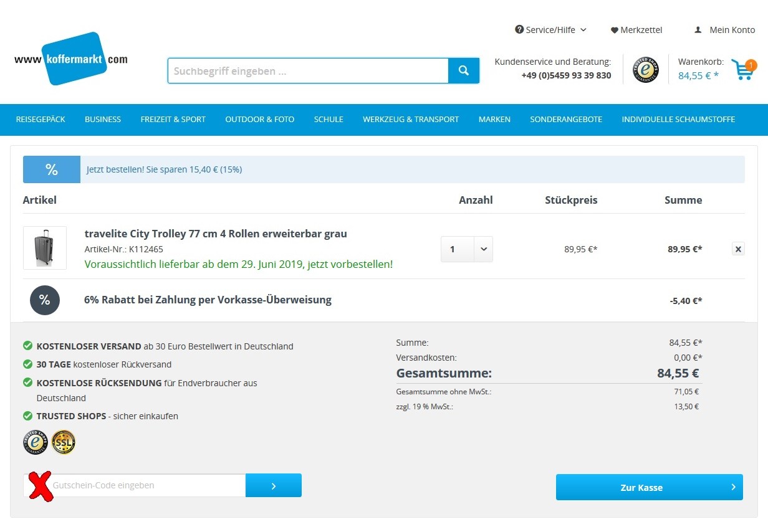
Task: Open the Marken menu
Action: tap(494, 119)
